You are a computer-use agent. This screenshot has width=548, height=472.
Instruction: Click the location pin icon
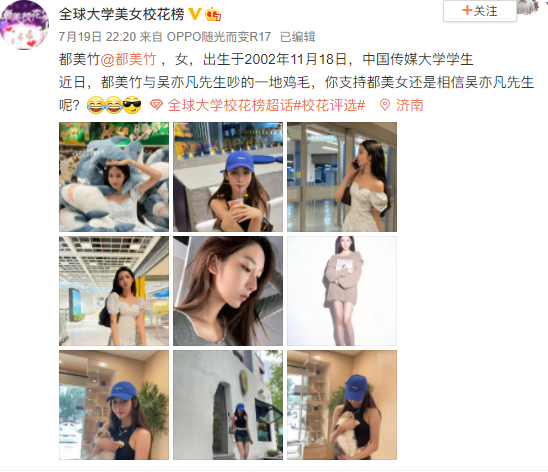pos(385,105)
